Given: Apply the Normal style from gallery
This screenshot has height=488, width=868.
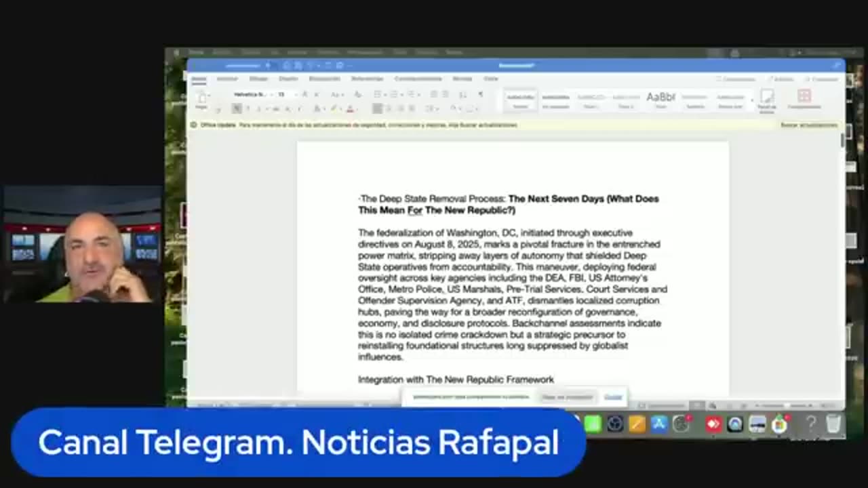Looking at the screenshot, I should pos(520,100).
